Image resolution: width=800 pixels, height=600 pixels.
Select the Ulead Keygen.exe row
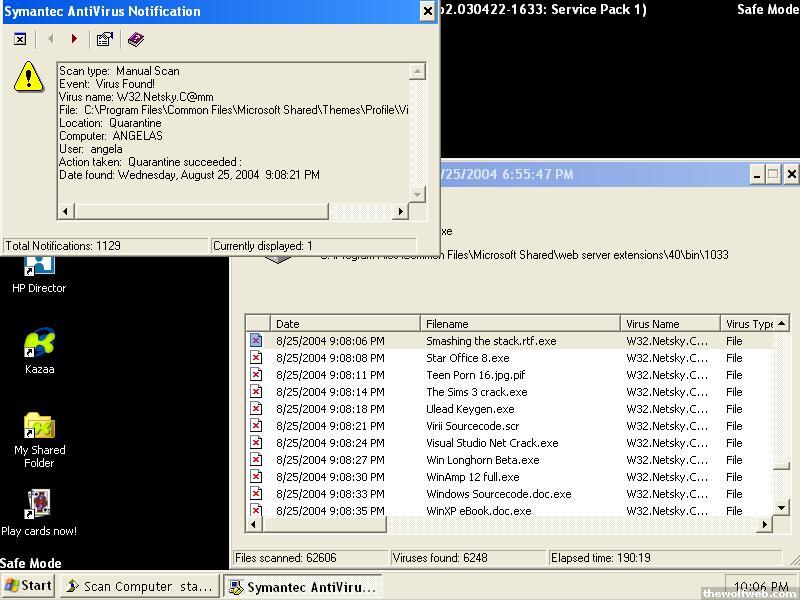tap(470, 409)
